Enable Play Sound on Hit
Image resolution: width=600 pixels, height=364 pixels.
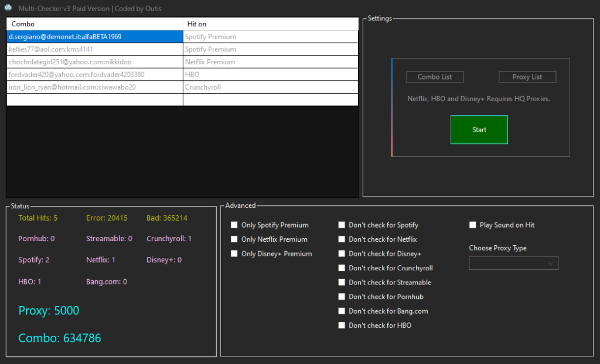pos(473,225)
